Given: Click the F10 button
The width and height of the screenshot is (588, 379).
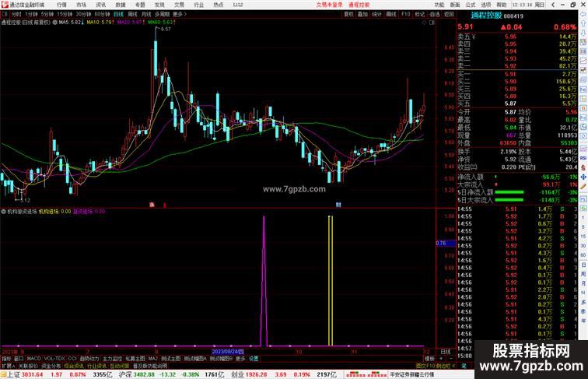Looking at the screenshot, I should 406,14.
